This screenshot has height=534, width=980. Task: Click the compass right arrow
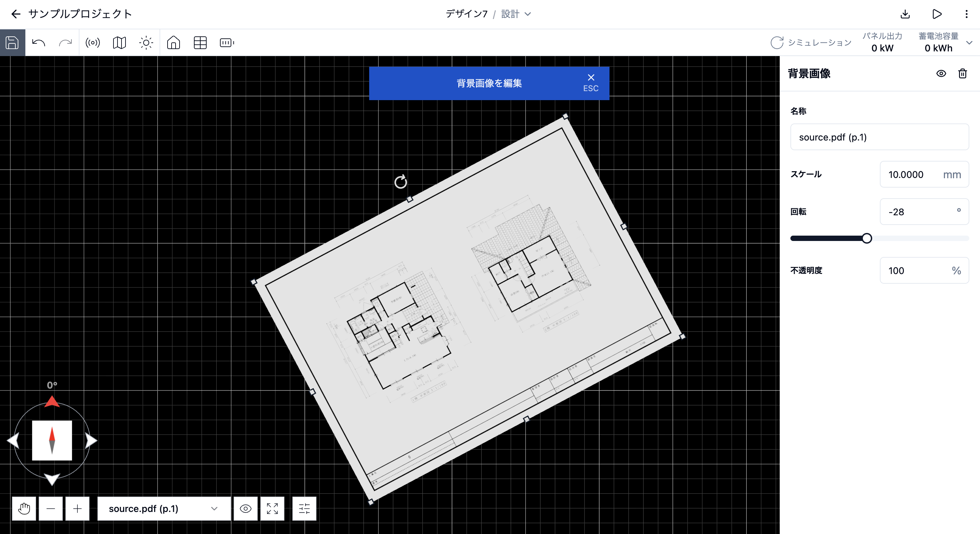pos(91,441)
